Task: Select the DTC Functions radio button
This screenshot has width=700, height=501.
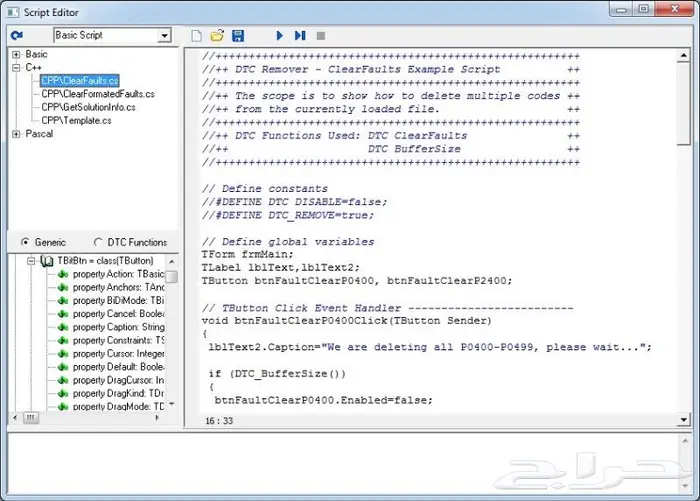Action: point(98,242)
